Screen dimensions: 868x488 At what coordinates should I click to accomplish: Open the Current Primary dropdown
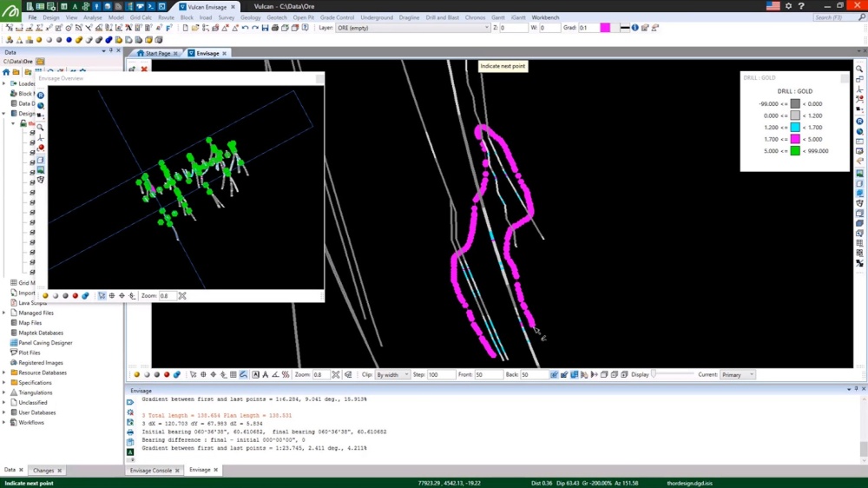[737, 375]
